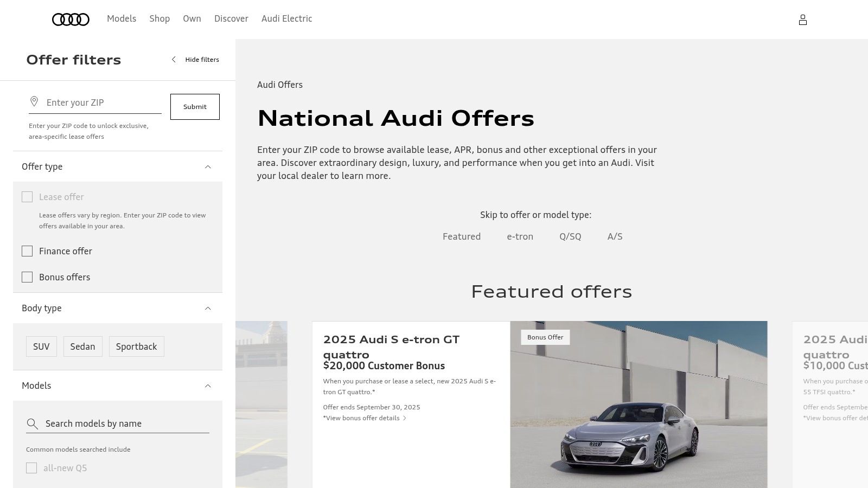Open the Models navigation menu
This screenshot has width=868, height=488.
tap(122, 18)
